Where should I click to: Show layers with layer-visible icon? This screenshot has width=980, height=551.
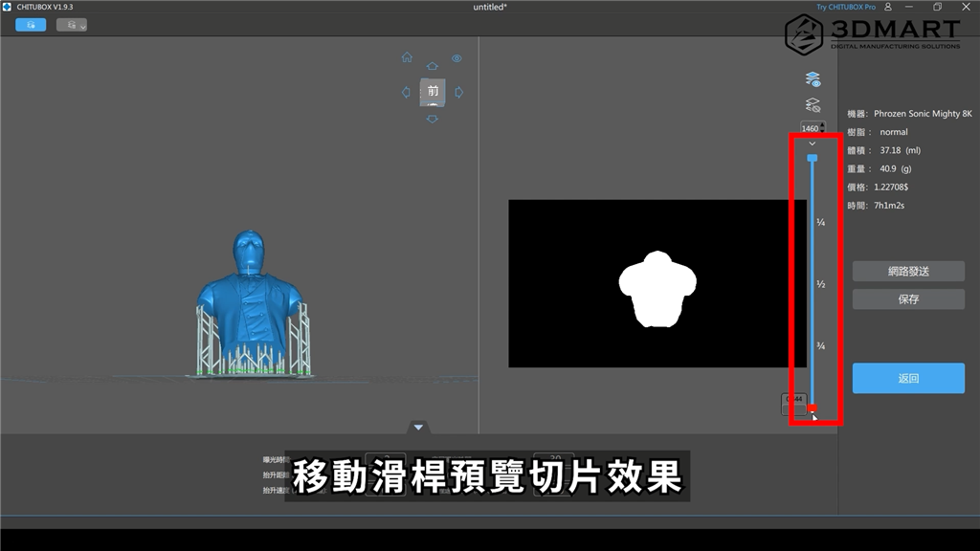[813, 79]
